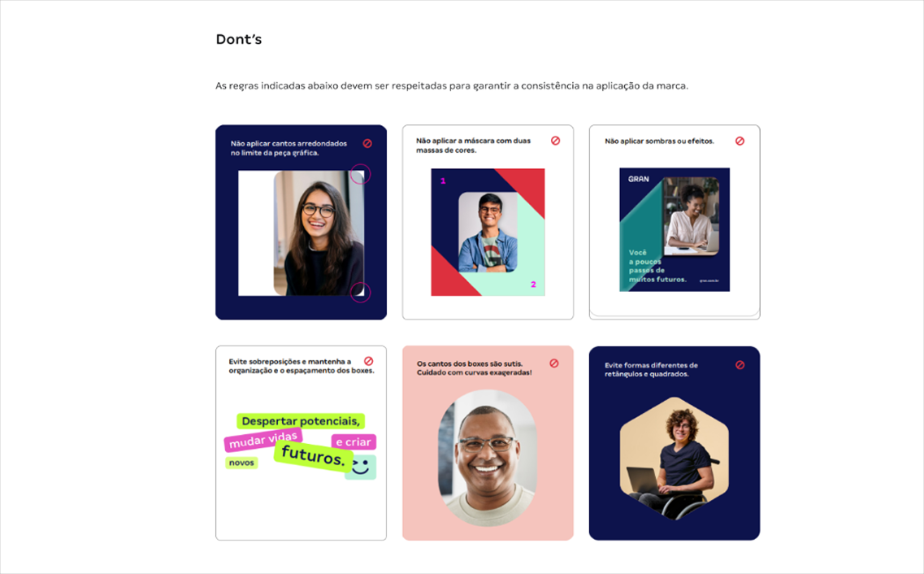924x574 pixels.
Task: Click the pink 'mudar vidas' label
Action: click(x=263, y=440)
